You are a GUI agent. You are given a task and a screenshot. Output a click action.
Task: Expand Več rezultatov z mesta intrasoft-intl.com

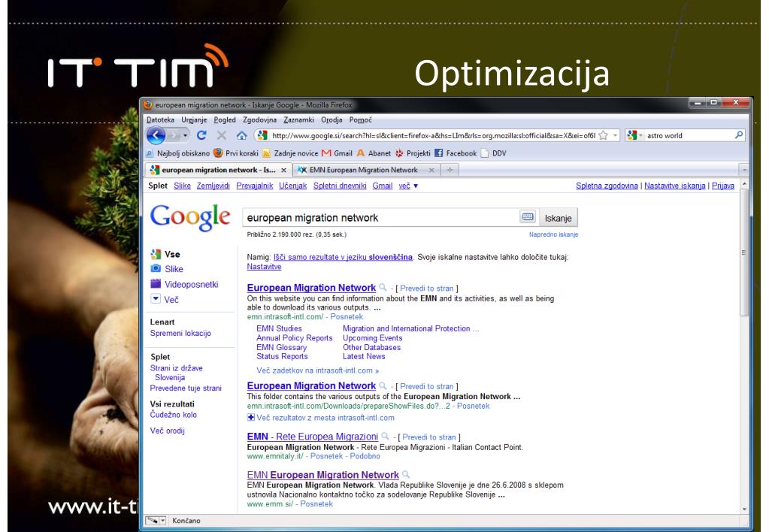tap(321, 418)
